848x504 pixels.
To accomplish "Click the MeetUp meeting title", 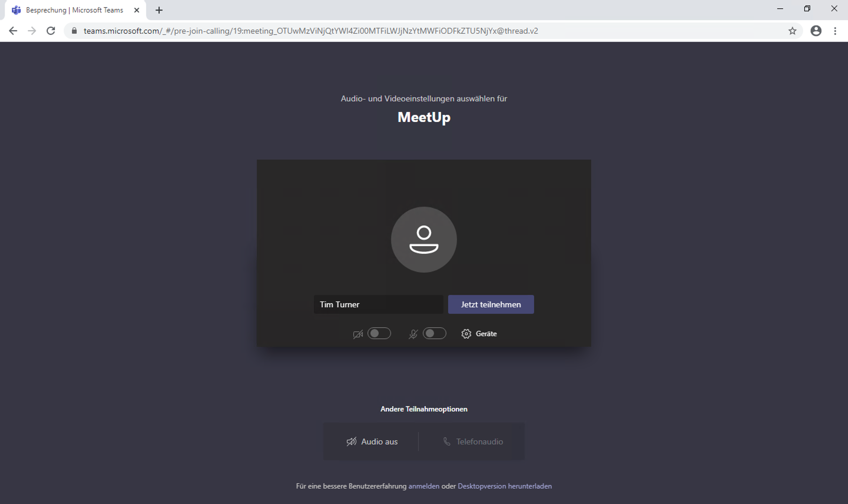I will point(424,117).
